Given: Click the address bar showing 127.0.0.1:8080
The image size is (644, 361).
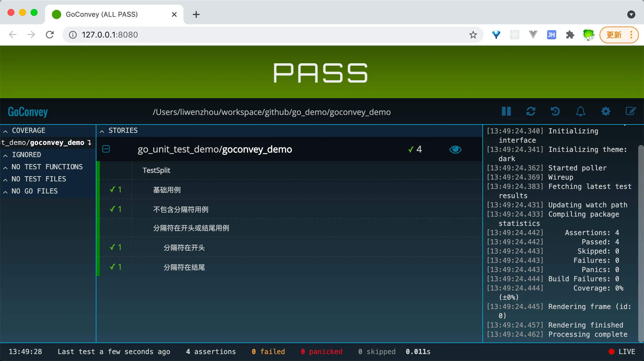Looking at the screenshot, I should pyautogui.click(x=260, y=35).
